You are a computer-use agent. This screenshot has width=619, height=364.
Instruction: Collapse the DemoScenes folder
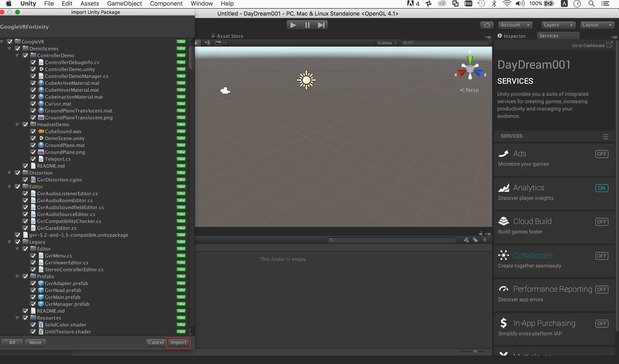pos(9,49)
